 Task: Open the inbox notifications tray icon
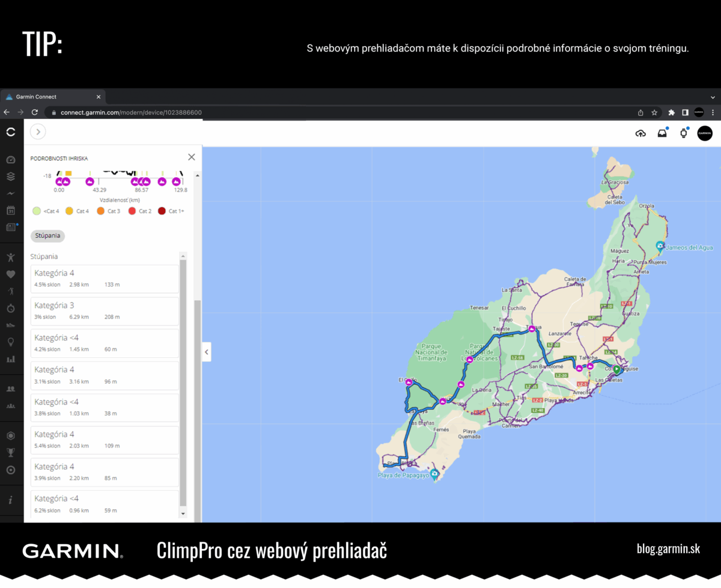coord(662,133)
